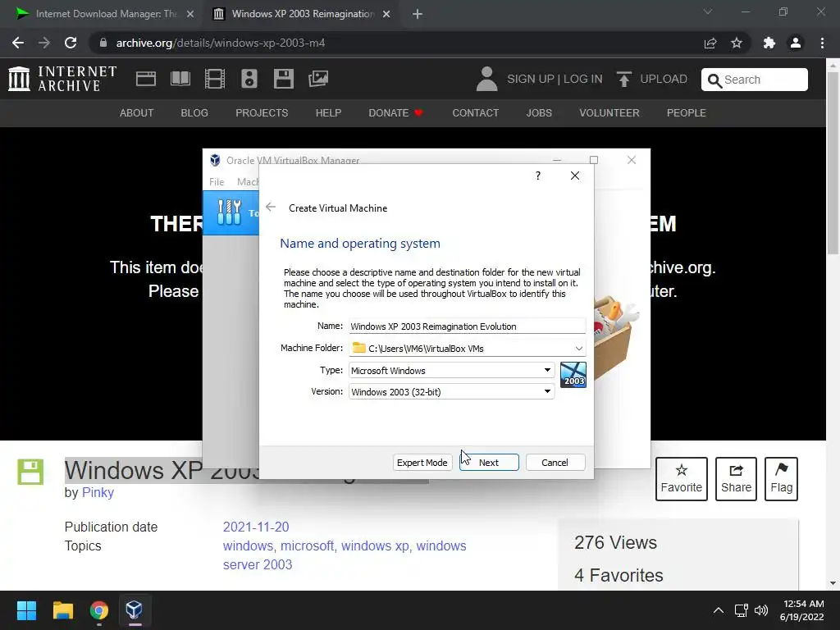Click the Name input field
Viewport: 840px width, 630px height.
(467, 326)
